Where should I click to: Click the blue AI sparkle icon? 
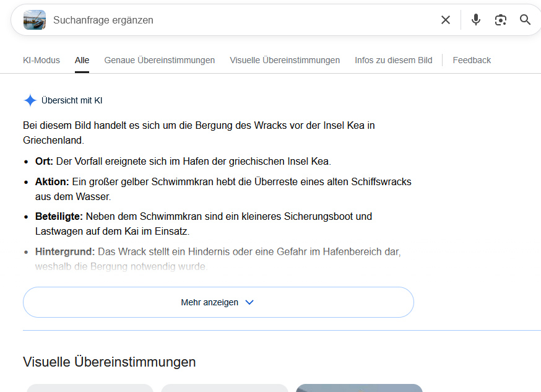pos(30,100)
